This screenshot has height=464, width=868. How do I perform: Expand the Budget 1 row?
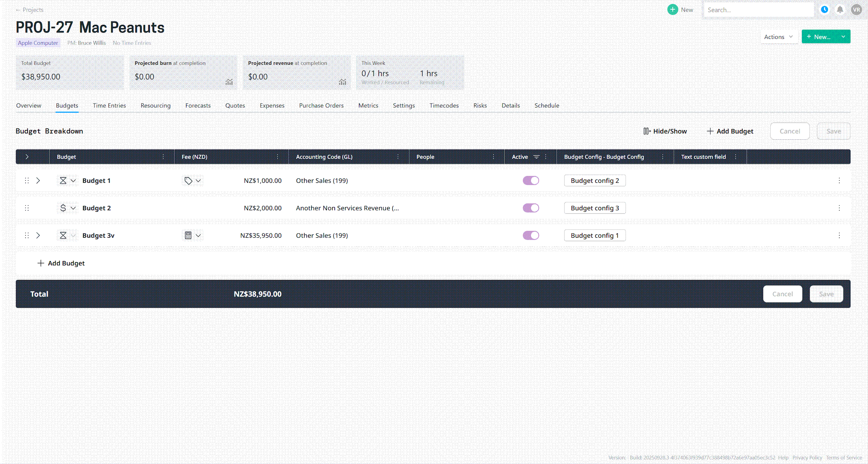pos(38,181)
